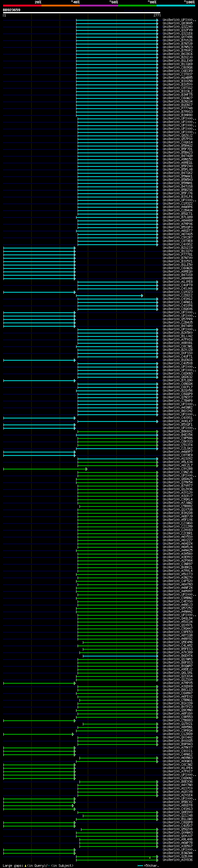Click the ~60% legend label
The image size is (198, 868).
point(114,2)
